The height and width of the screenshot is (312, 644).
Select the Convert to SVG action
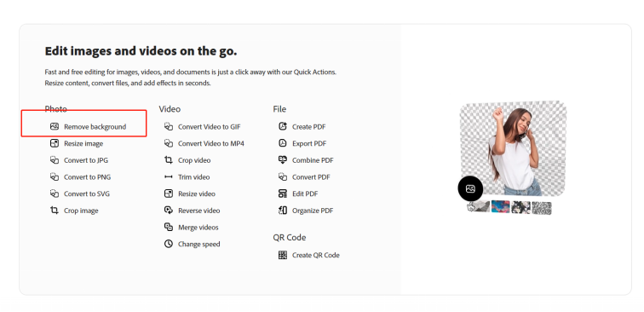pyautogui.click(x=87, y=194)
